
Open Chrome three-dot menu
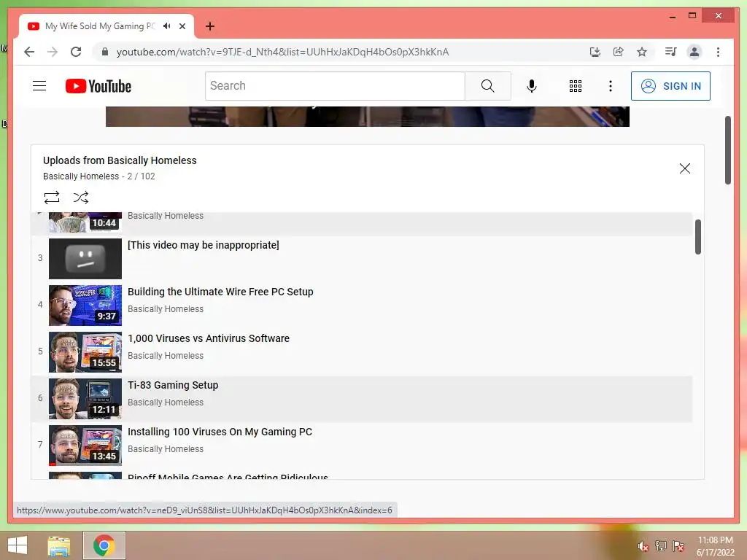click(718, 52)
